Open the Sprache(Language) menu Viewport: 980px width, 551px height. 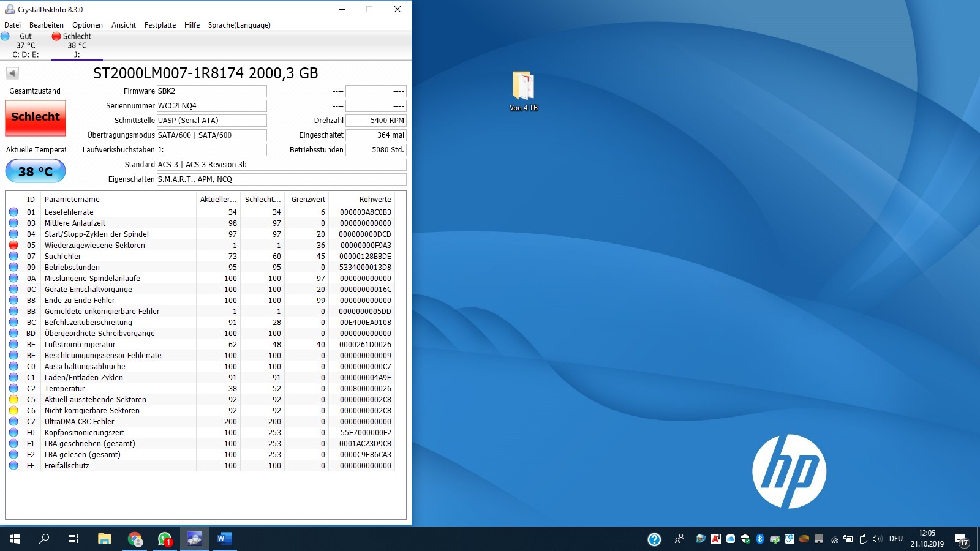239,25
